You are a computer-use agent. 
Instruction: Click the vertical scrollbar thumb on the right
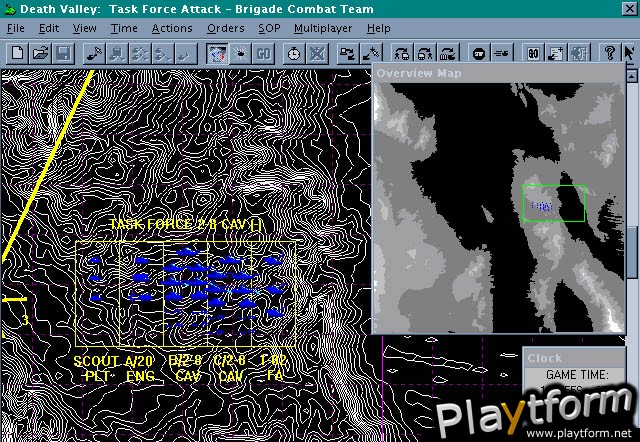click(632, 252)
